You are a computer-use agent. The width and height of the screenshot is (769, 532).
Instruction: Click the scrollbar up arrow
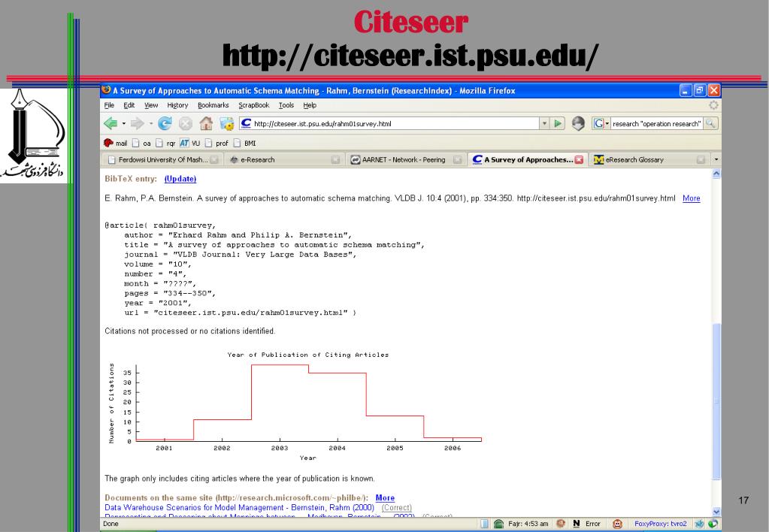716,174
